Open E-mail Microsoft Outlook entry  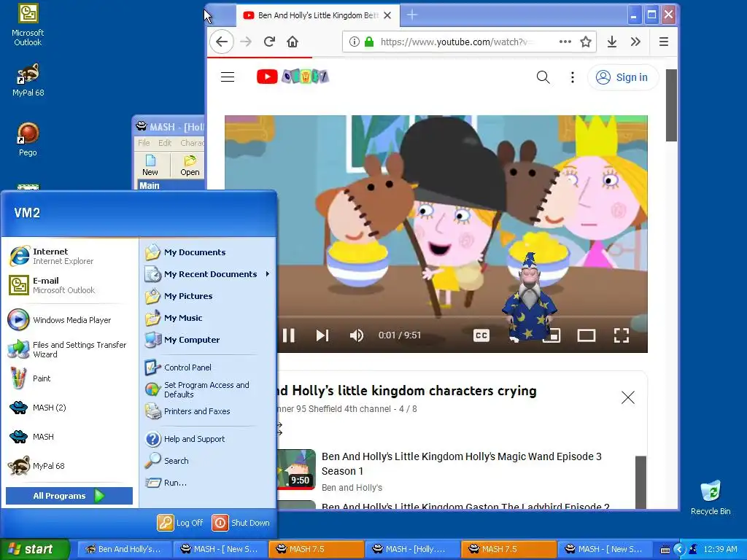pos(71,285)
